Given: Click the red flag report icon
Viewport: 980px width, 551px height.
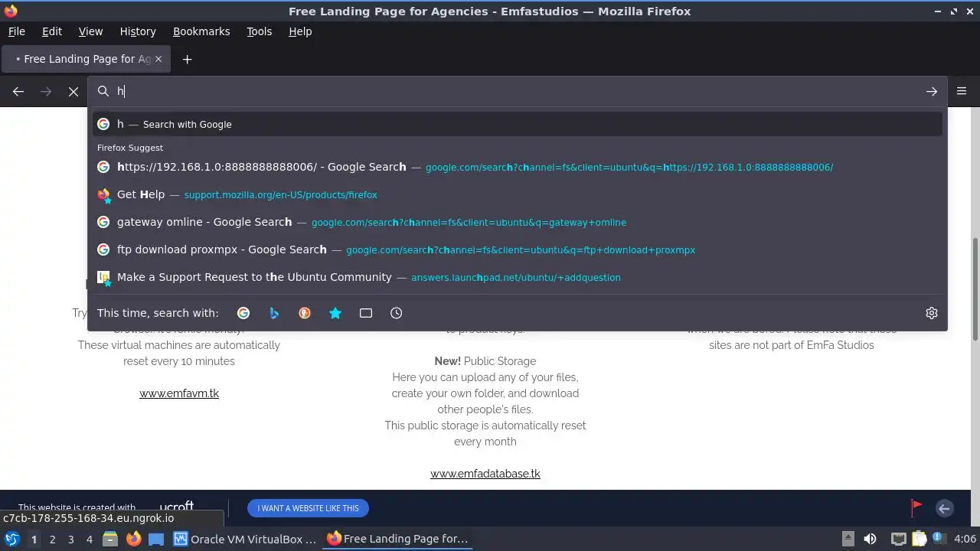Looking at the screenshot, I should click(x=916, y=507).
